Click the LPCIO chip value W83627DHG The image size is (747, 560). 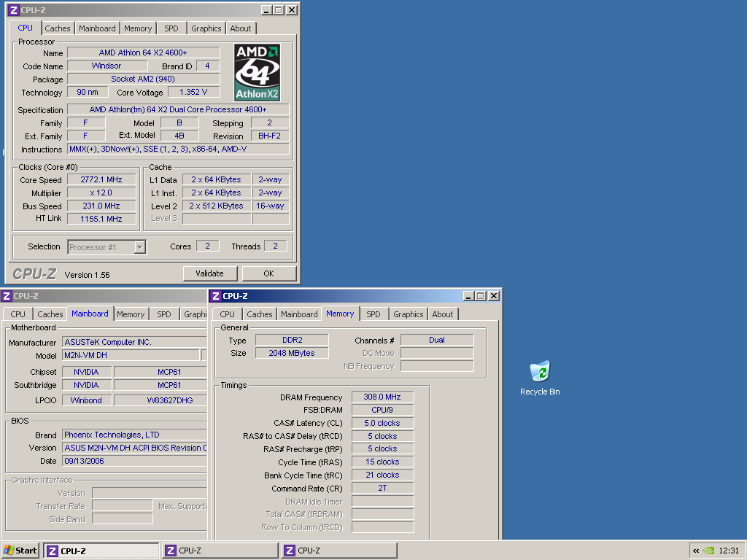(x=160, y=400)
